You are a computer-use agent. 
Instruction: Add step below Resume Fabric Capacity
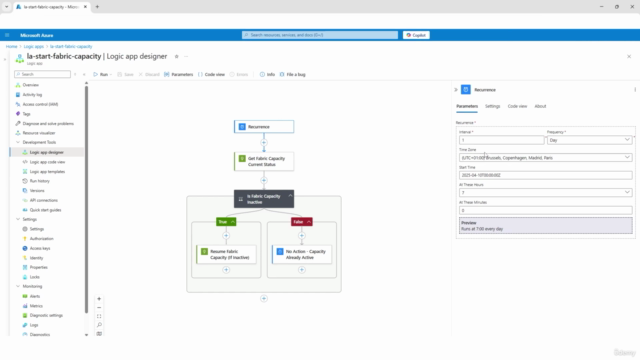coord(226,270)
